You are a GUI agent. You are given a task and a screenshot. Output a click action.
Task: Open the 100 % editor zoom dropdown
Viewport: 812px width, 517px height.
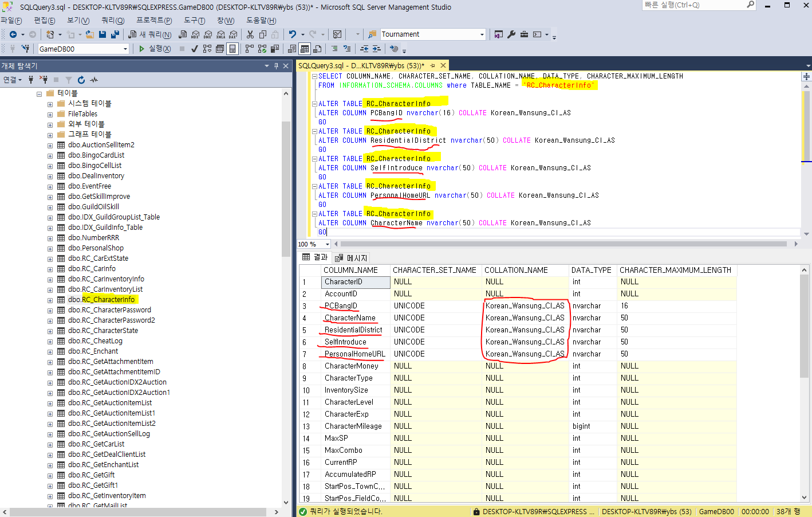pos(327,244)
